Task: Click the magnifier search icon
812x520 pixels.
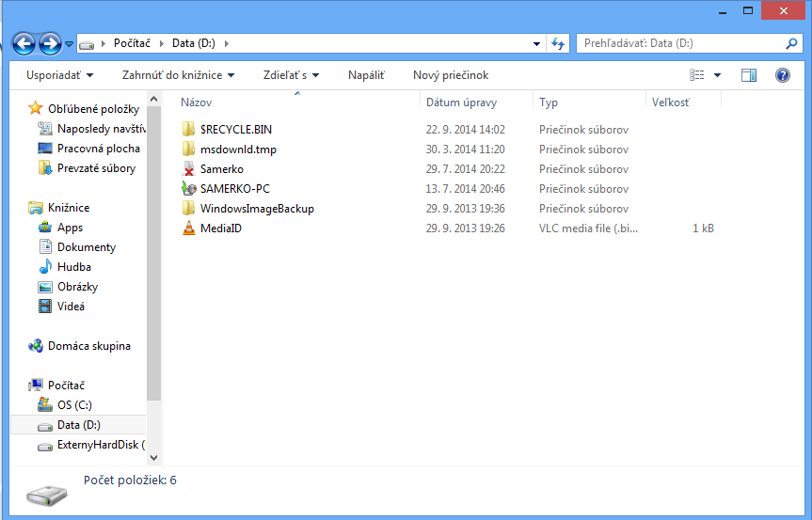Action: coord(791,43)
